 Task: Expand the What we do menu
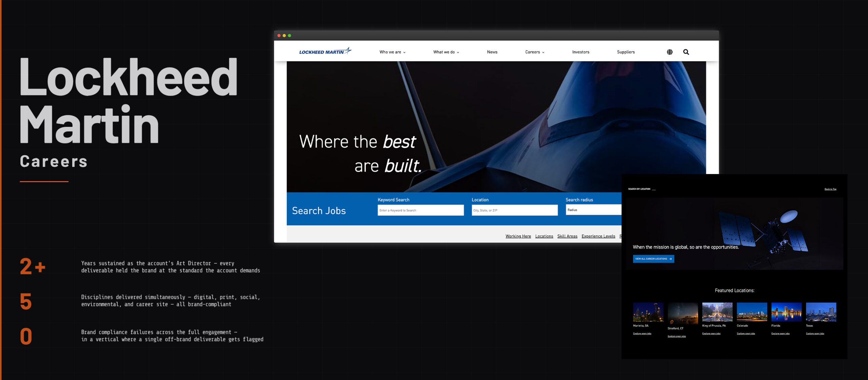tap(446, 52)
